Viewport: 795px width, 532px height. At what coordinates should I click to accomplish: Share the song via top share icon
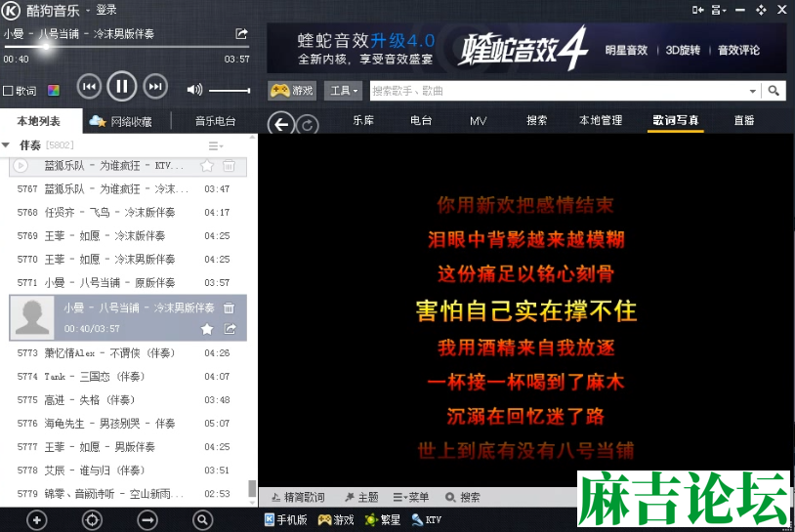pos(241,33)
